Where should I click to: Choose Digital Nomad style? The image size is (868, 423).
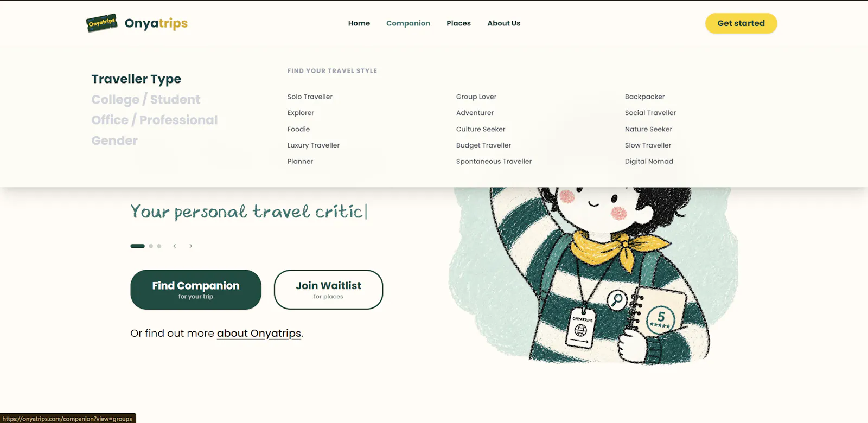click(x=649, y=162)
